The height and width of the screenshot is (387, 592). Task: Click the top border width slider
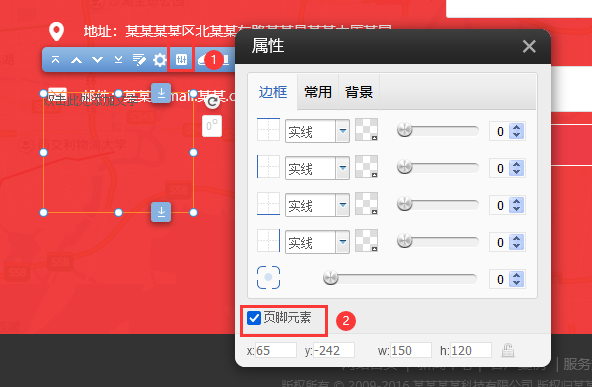pyautogui.click(x=438, y=131)
